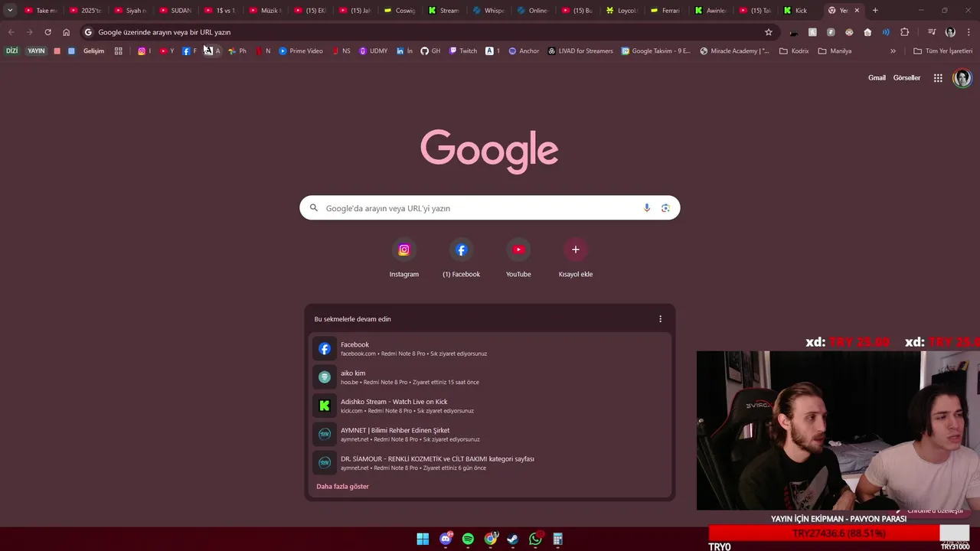Open the Windows Start button
This screenshot has width=980, height=551.
point(423,540)
